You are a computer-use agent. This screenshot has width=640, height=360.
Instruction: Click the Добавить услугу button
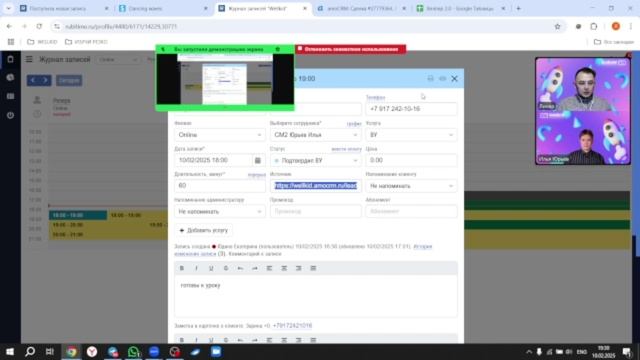pos(204,230)
